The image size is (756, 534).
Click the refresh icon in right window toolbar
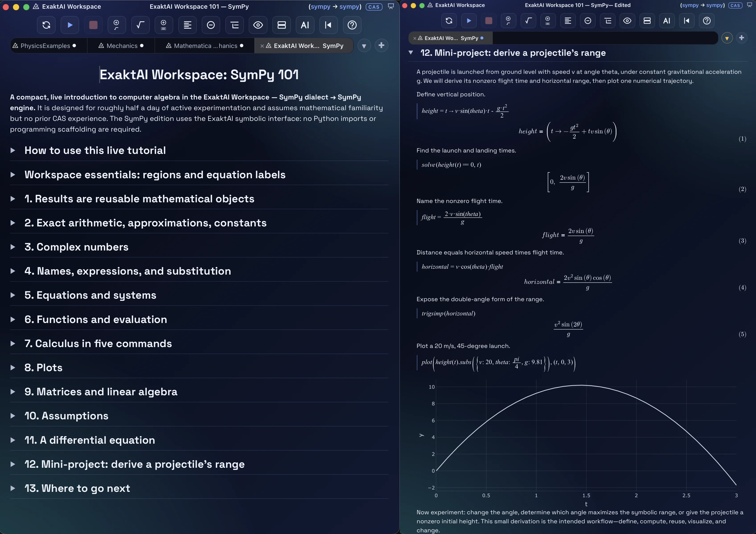pyautogui.click(x=449, y=21)
